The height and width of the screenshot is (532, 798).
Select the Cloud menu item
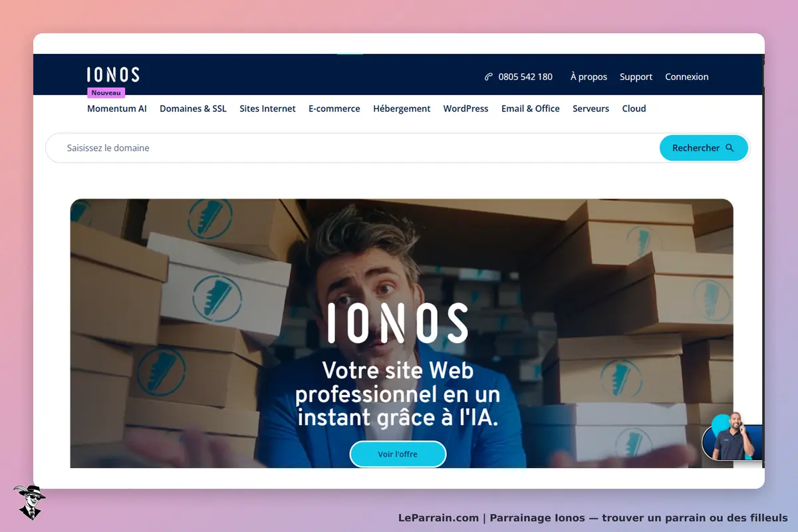pyautogui.click(x=634, y=108)
